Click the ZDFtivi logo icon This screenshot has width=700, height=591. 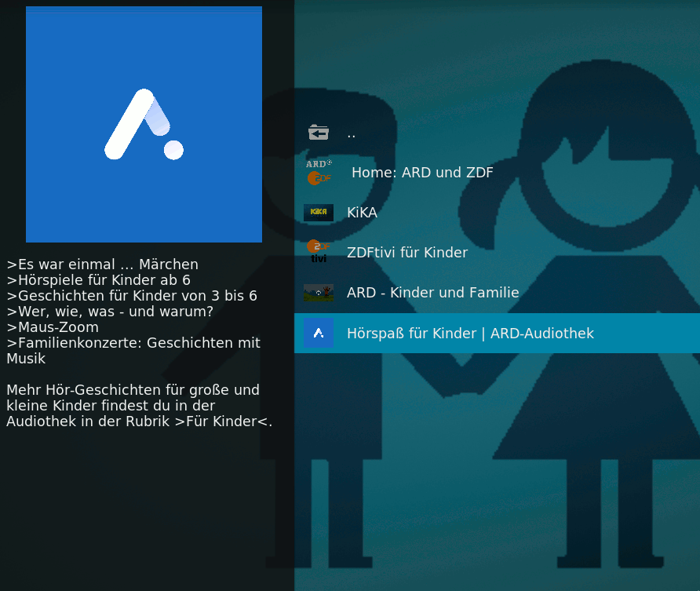[x=319, y=251]
